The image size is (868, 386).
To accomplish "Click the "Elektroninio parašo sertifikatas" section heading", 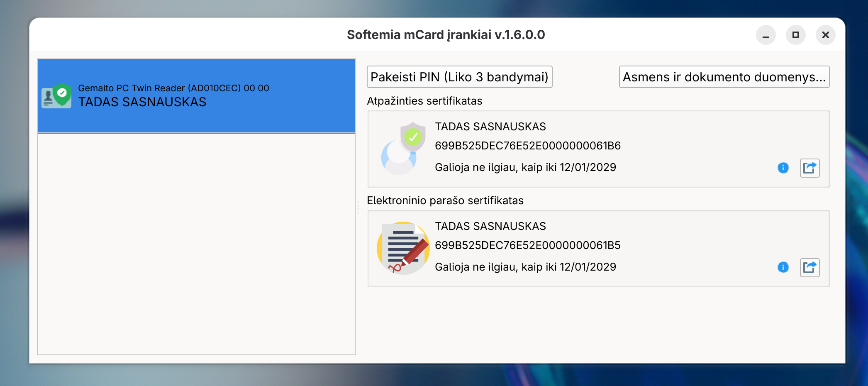I will [445, 200].
